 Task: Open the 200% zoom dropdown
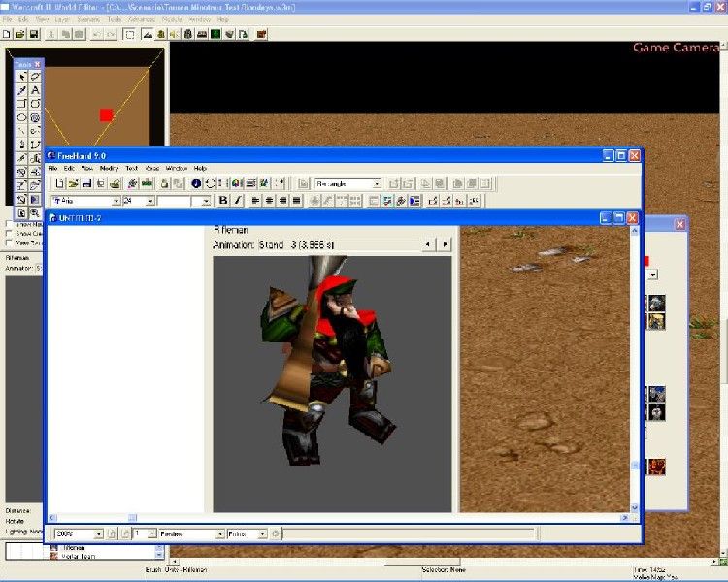(98, 534)
